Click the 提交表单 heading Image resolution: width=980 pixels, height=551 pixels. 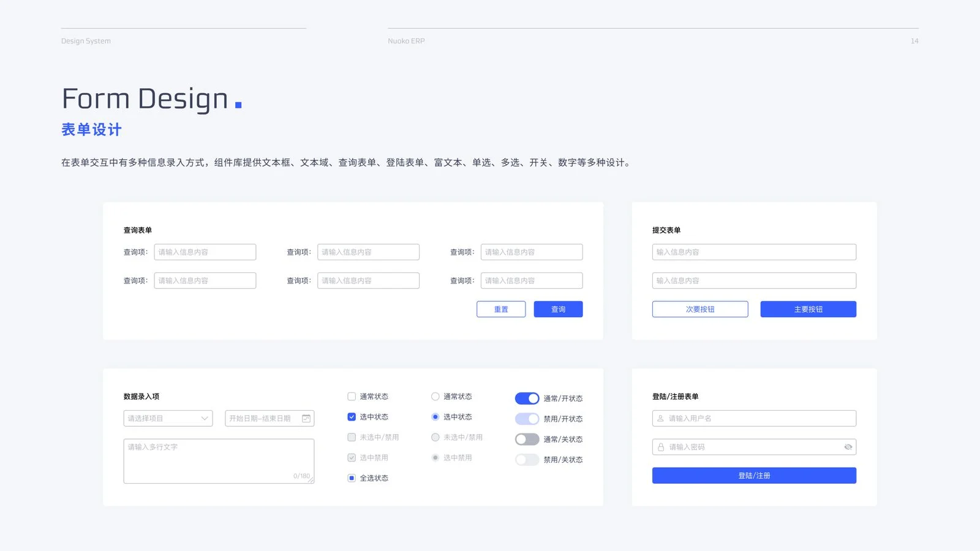coord(666,230)
